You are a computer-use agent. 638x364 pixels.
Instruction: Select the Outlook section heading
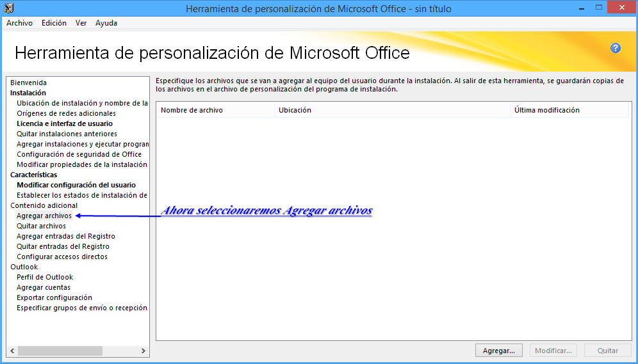click(x=24, y=267)
